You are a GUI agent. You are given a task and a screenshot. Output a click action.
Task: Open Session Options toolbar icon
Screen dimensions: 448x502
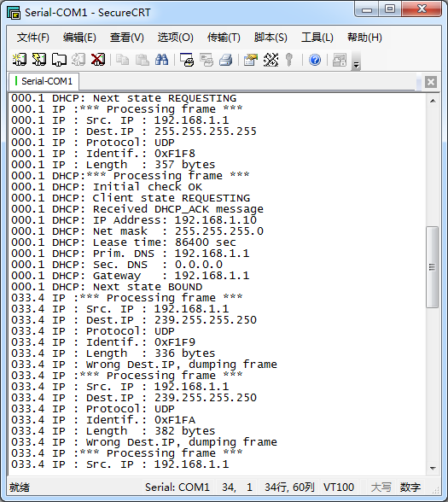click(251, 60)
